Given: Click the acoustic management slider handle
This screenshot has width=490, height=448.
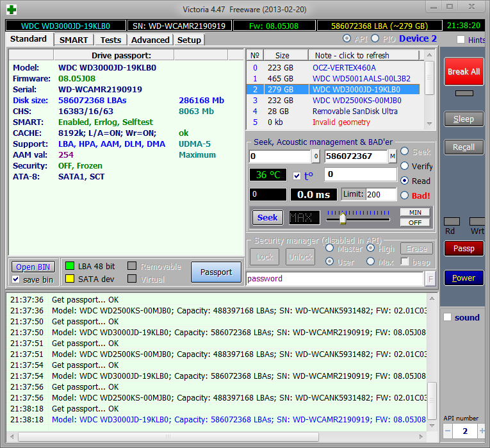Looking at the screenshot, I should click(343, 219).
